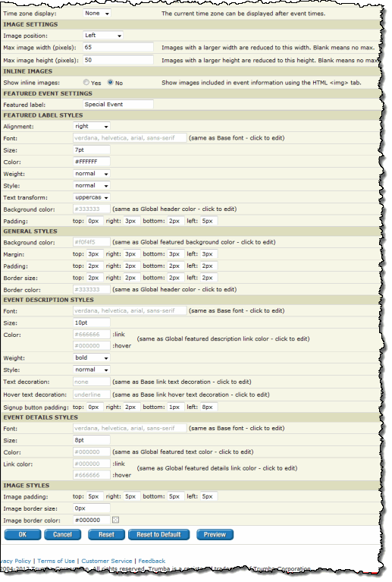Edit the Hover text decoration field
The width and height of the screenshot is (392, 582).
pos(92,395)
